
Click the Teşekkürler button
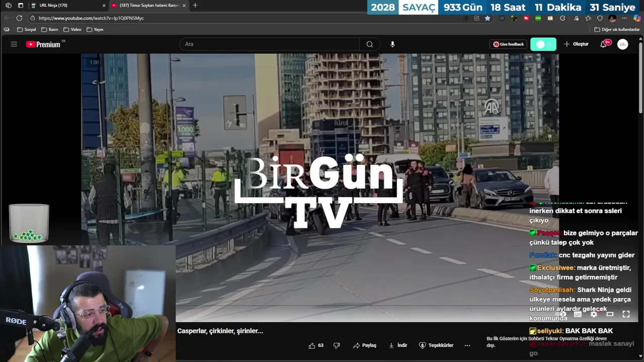pos(436,345)
